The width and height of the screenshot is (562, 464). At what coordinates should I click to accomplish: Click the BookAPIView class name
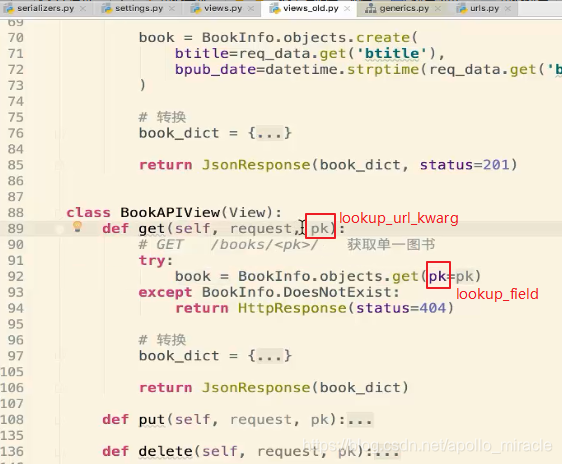(x=170, y=212)
